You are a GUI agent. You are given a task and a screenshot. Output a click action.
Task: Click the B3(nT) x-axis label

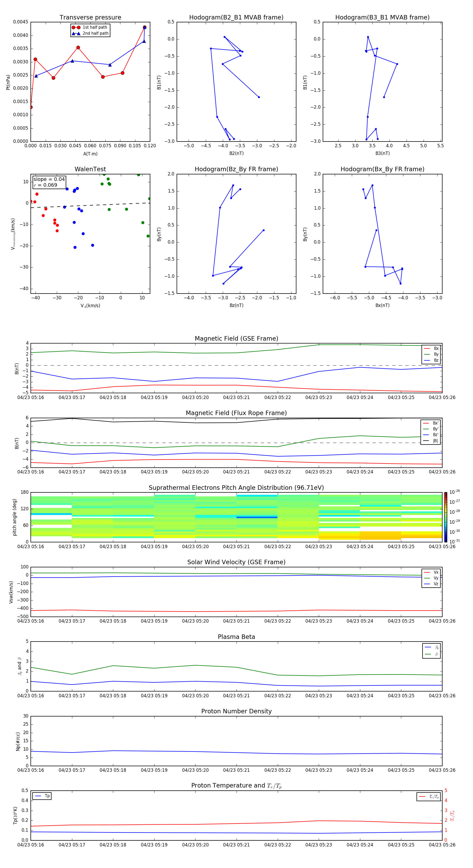click(382, 153)
